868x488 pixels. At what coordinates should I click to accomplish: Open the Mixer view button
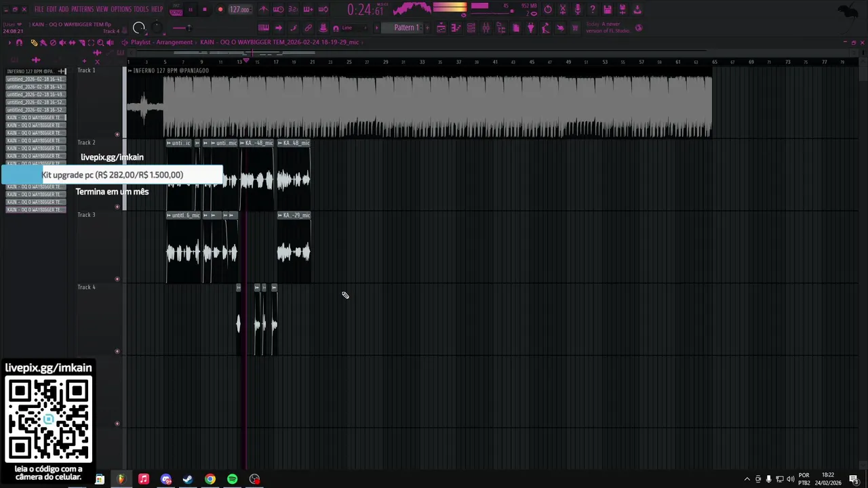pos(486,28)
